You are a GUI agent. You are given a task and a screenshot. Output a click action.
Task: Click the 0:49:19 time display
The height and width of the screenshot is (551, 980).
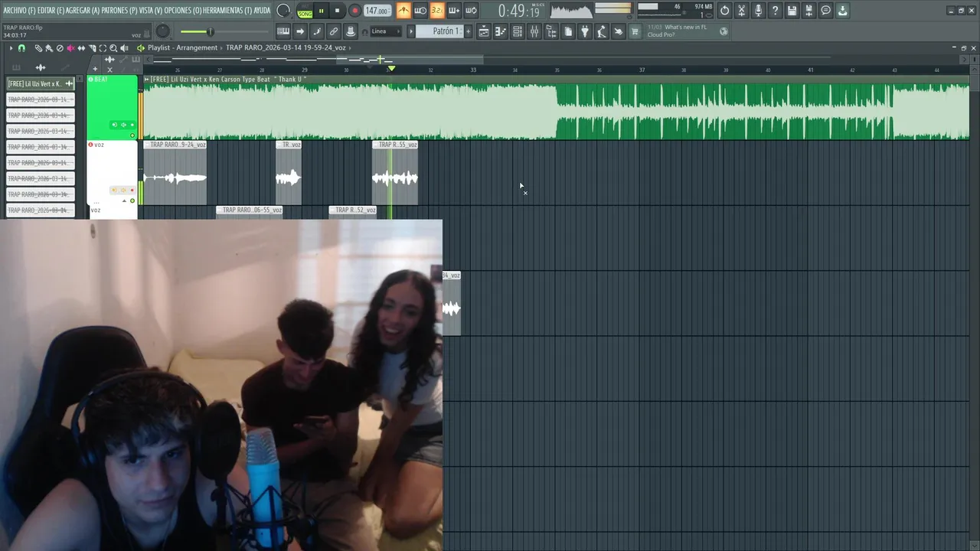tap(518, 11)
